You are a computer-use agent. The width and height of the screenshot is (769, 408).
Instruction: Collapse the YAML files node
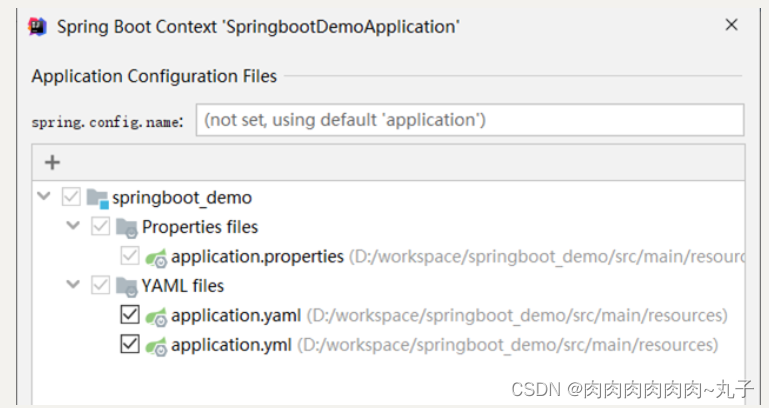pos(73,286)
